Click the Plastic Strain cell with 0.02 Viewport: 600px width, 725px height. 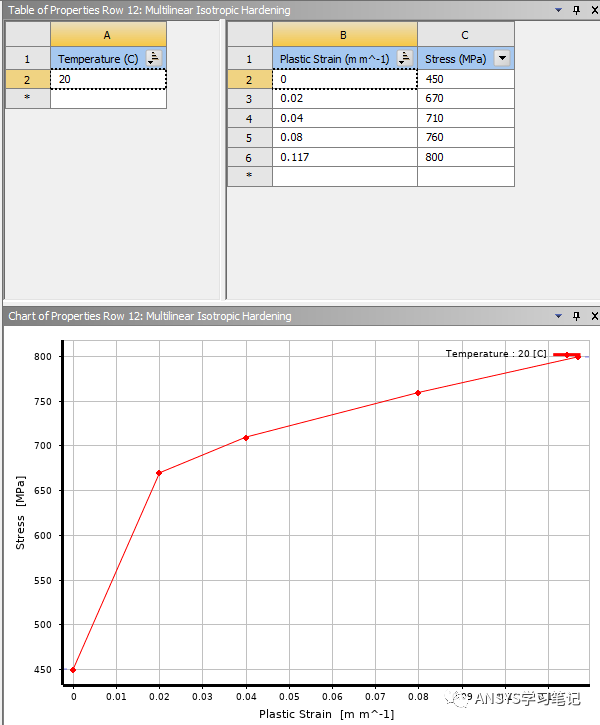coord(344,99)
